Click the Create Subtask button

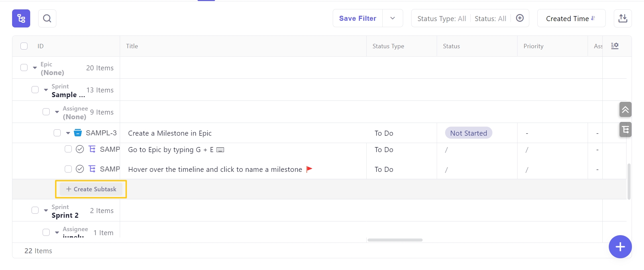click(x=91, y=189)
